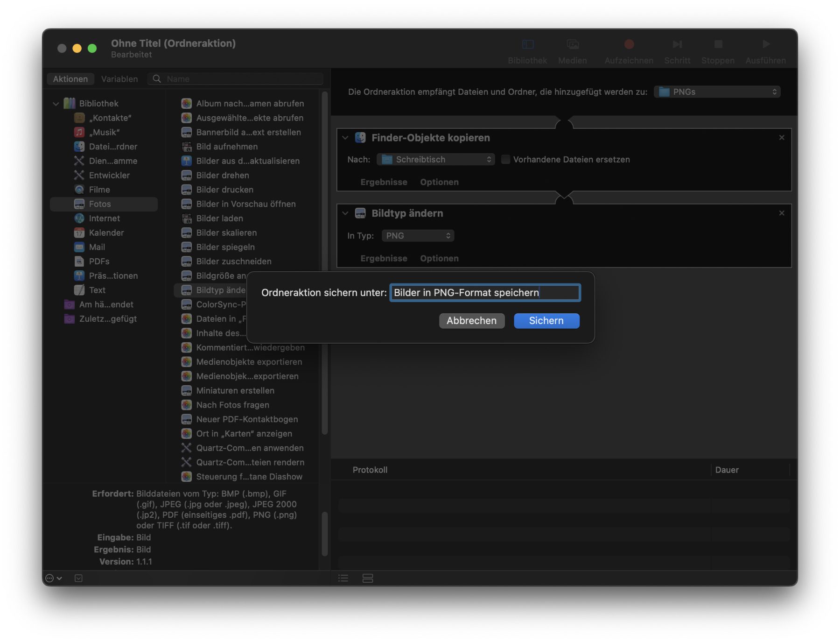Click the Sichern button
840x642 pixels.
point(546,321)
